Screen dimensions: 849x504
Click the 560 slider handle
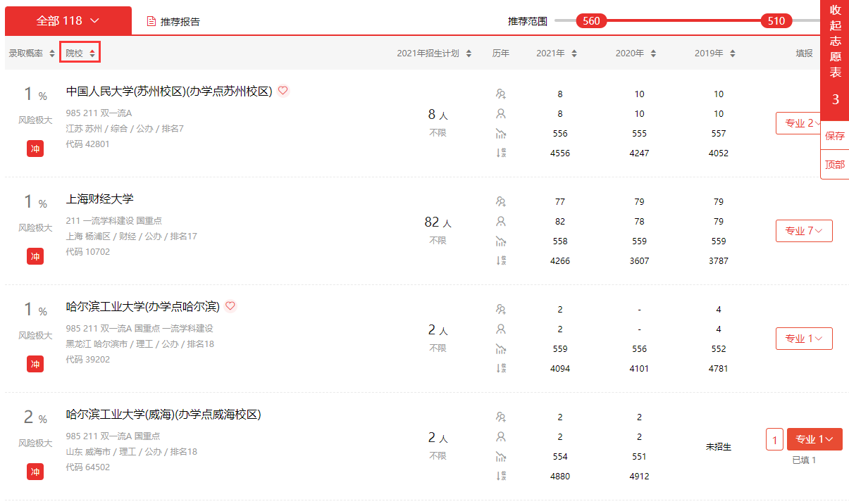click(591, 21)
